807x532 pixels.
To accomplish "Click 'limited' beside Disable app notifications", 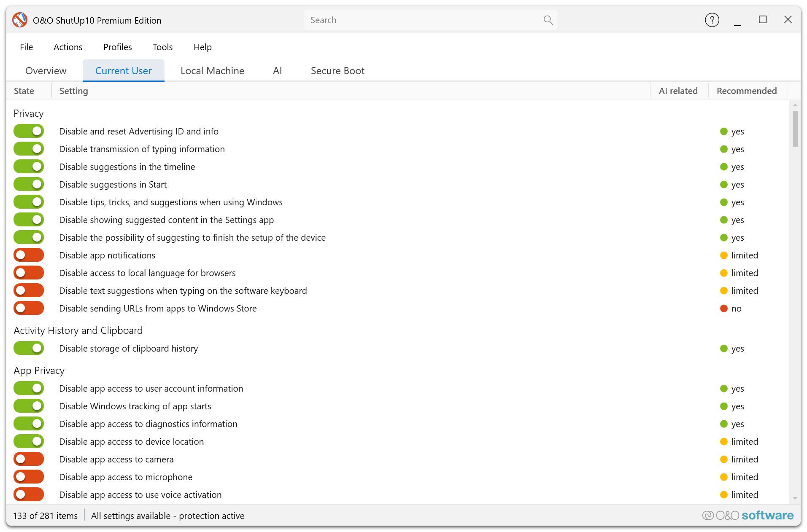I will (745, 255).
